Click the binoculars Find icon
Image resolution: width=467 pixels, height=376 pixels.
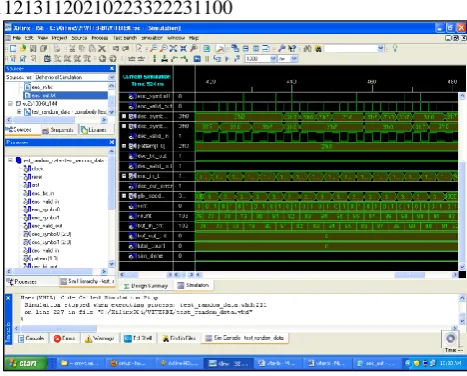point(307,49)
